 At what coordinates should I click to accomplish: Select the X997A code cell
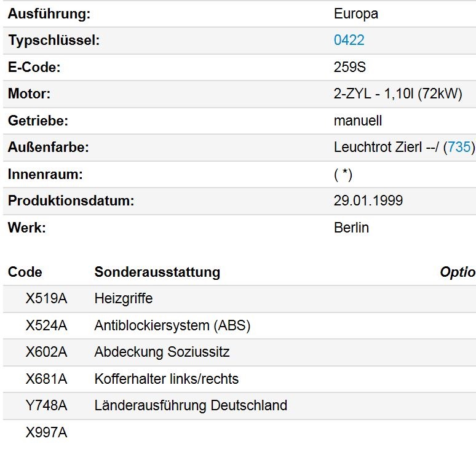(x=46, y=432)
